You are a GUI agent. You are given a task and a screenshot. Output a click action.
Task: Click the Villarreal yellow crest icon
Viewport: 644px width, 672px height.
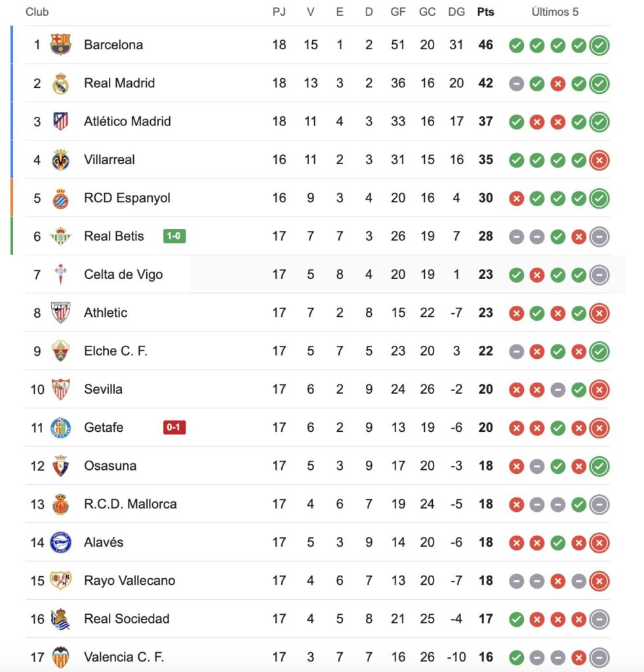pos(60,159)
